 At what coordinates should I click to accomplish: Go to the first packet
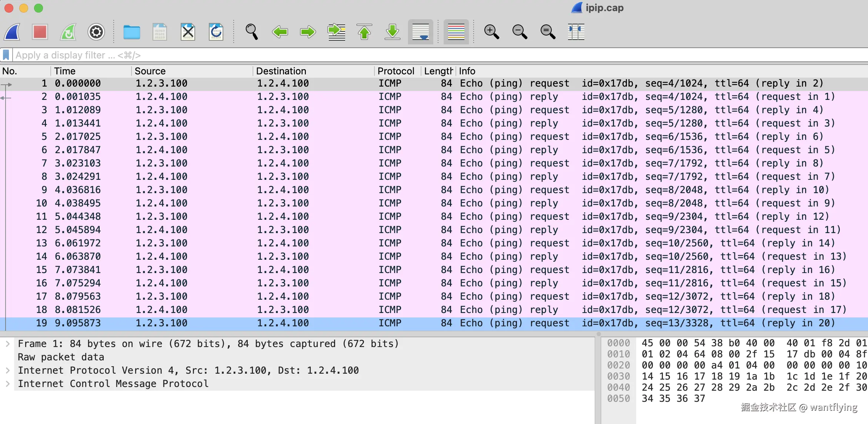click(x=364, y=32)
